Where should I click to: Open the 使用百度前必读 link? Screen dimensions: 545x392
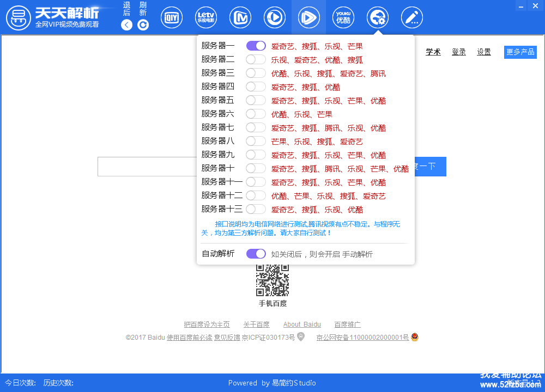click(x=190, y=338)
